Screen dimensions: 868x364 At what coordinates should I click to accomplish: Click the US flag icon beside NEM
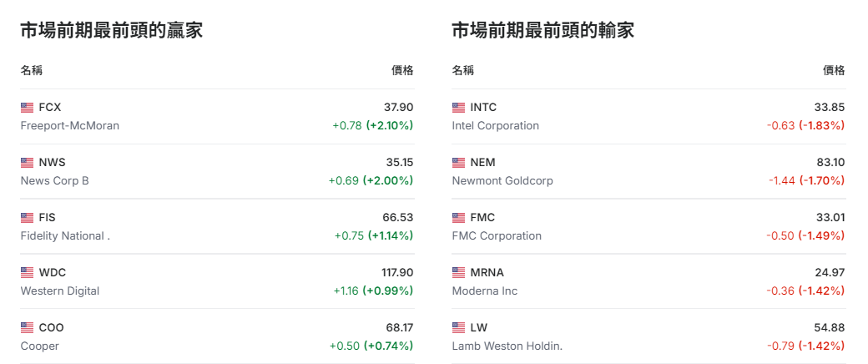click(x=459, y=163)
